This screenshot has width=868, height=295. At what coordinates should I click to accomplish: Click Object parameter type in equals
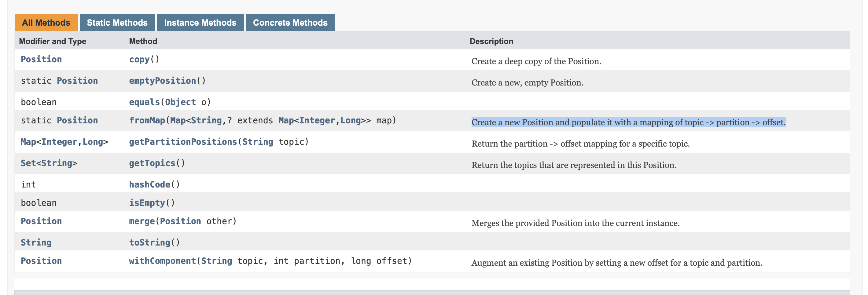click(x=180, y=102)
